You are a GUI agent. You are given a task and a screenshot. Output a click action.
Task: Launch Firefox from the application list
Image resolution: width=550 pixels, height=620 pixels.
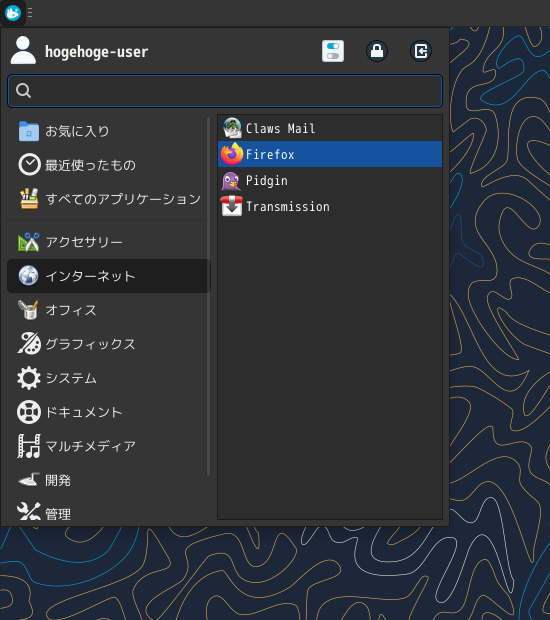tap(330, 154)
